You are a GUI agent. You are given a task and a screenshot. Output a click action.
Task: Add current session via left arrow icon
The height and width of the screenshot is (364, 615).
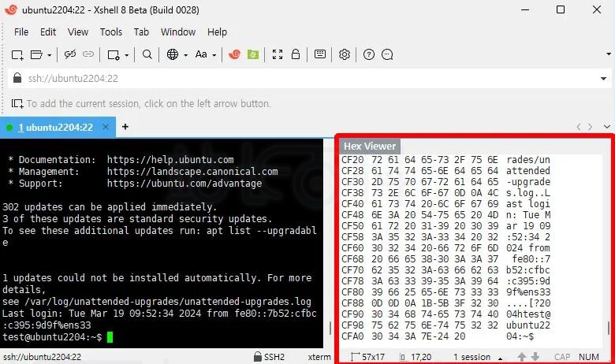[x=17, y=104]
